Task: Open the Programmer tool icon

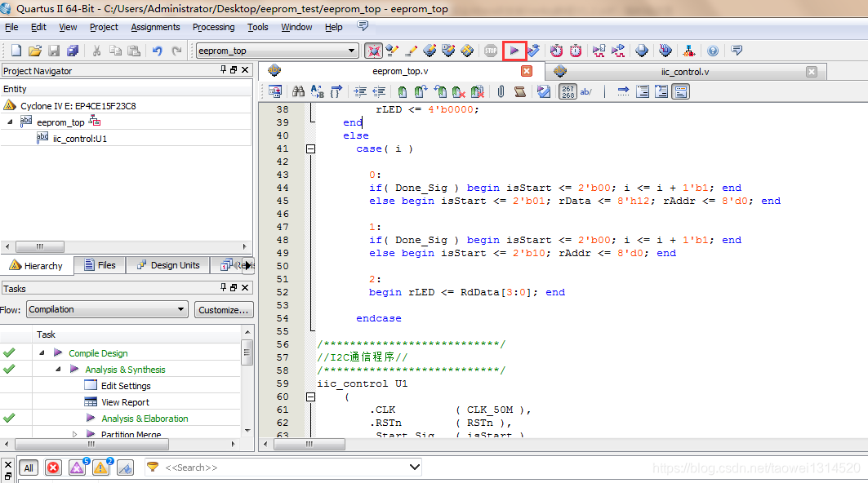Action: tap(665, 51)
